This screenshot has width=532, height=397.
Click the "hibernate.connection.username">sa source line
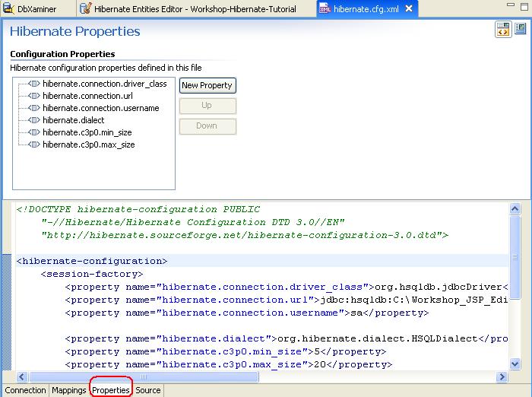[247, 313]
